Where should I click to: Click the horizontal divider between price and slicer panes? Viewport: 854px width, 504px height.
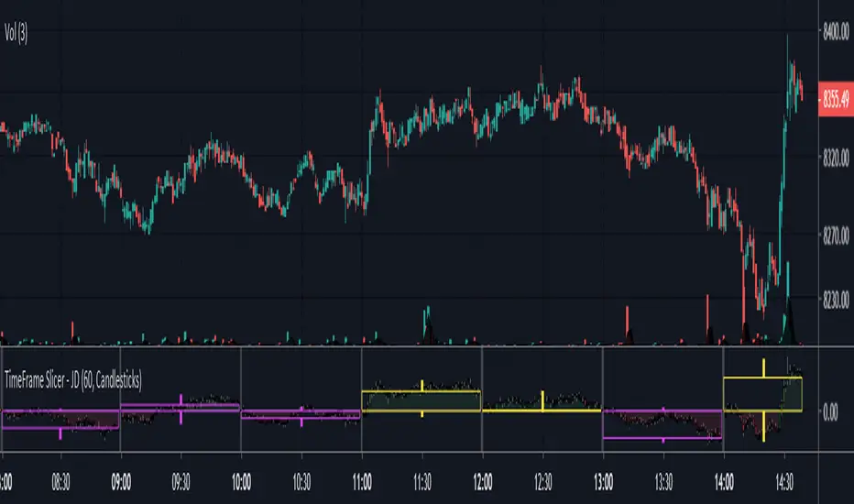[409, 346]
